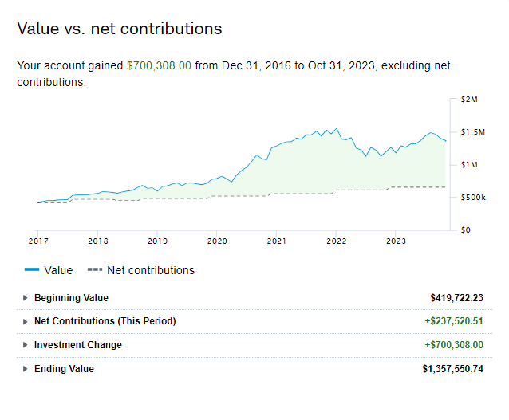
Task: Click the +$700,308.00 investment change amount
Action: point(453,345)
